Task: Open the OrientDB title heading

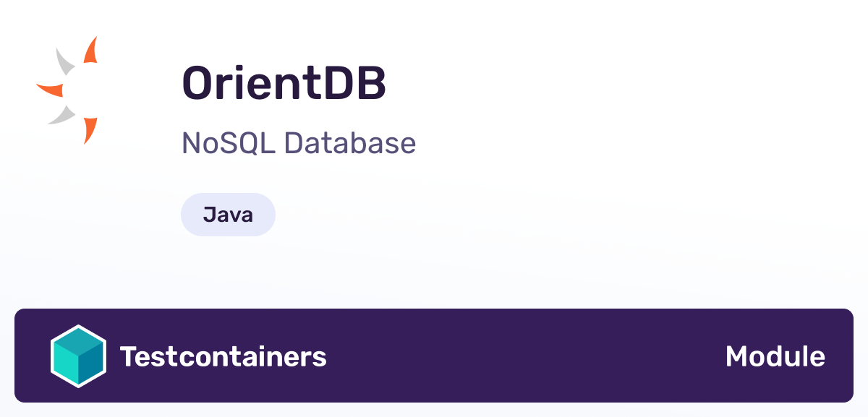Action: pos(284,83)
